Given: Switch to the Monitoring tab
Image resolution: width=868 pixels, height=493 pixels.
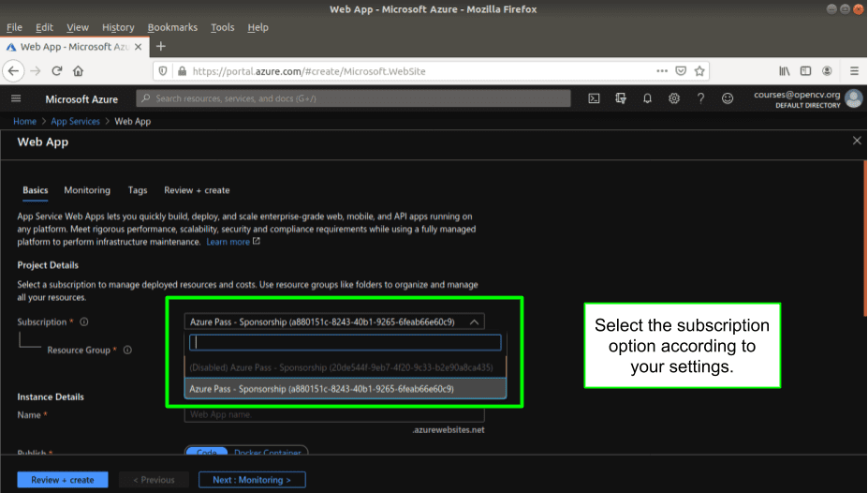Looking at the screenshot, I should coord(87,190).
